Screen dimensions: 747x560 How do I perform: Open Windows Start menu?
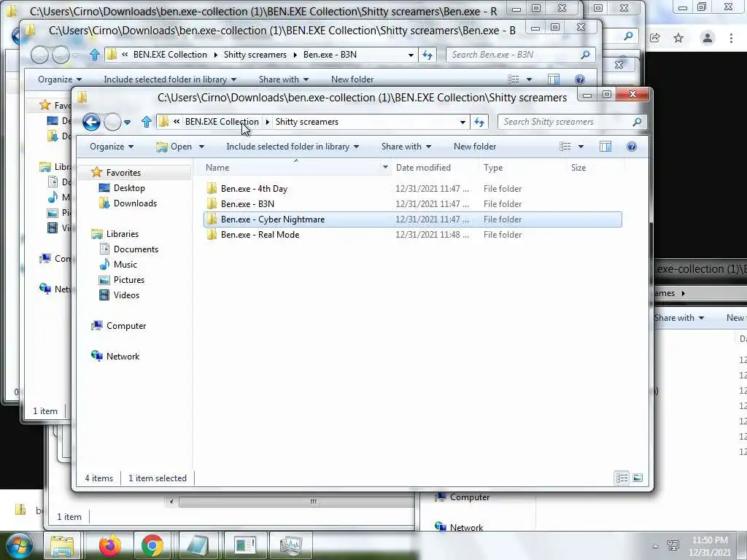point(18,545)
